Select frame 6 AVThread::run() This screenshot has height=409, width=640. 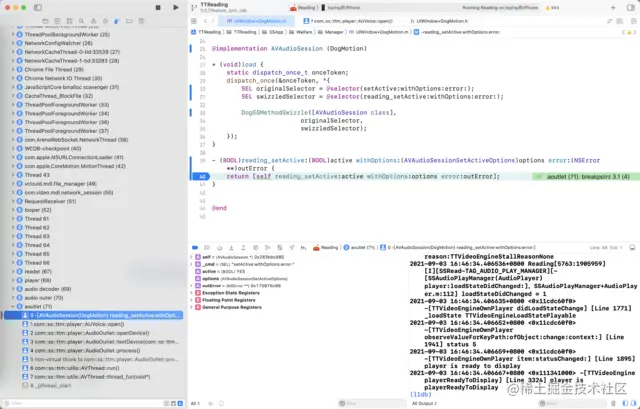pos(93,368)
